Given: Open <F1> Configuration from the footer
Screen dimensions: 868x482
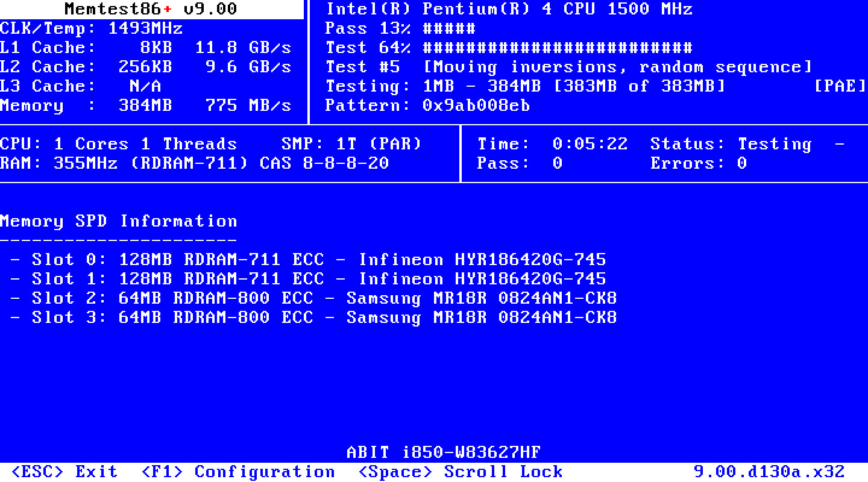Looking at the screenshot, I should [x=238, y=472].
